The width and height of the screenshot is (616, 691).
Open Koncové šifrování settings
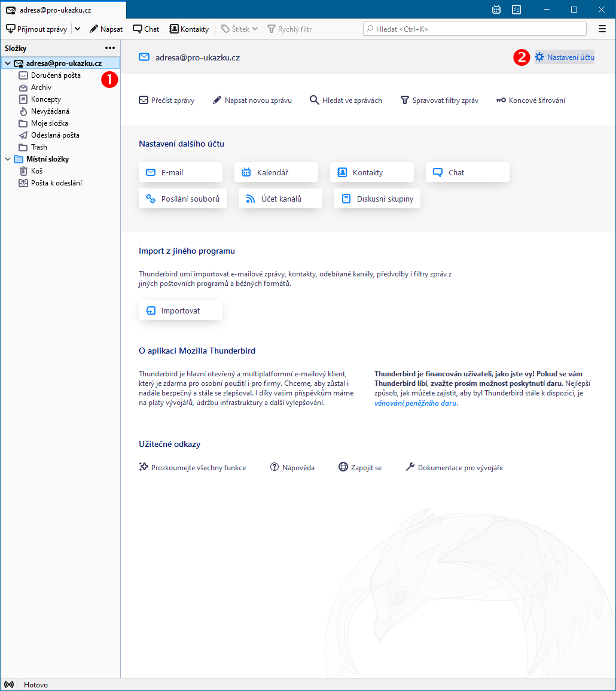[x=530, y=101]
